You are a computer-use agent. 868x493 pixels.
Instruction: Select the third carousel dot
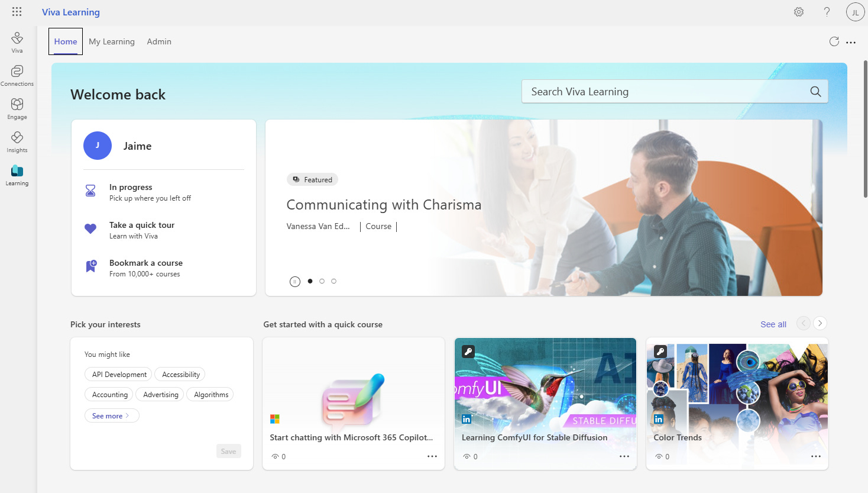[x=333, y=281]
